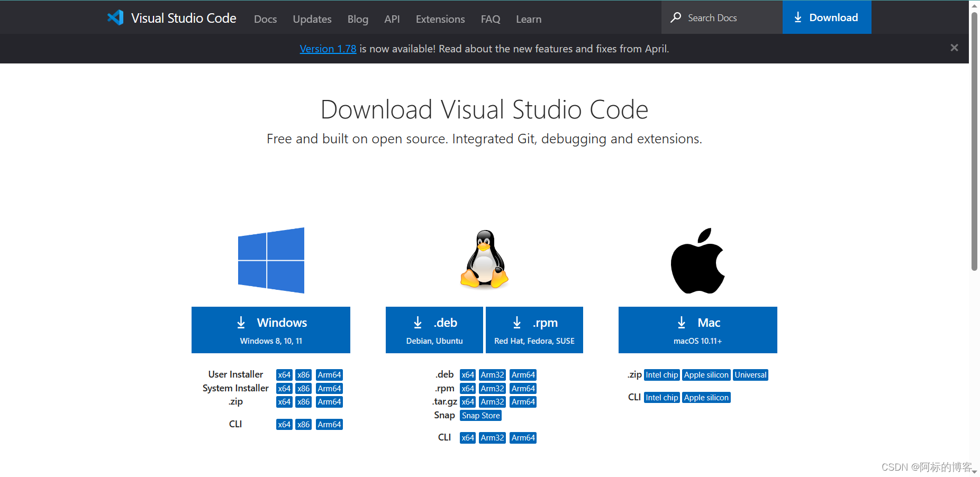980x477 pixels.
Task: Download the x64 User Installer
Action: [x=284, y=374]
